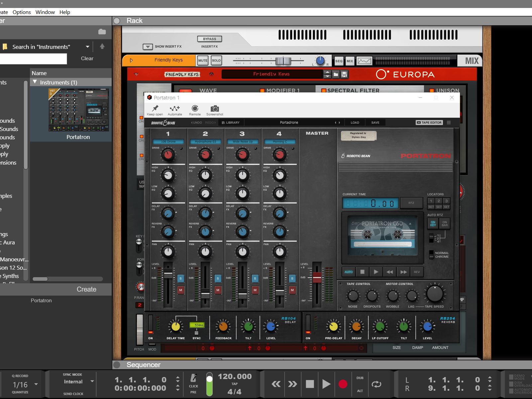This screenshot has height=399, width=532.
Task: Open the Window menu
Action: click(45, 12)
